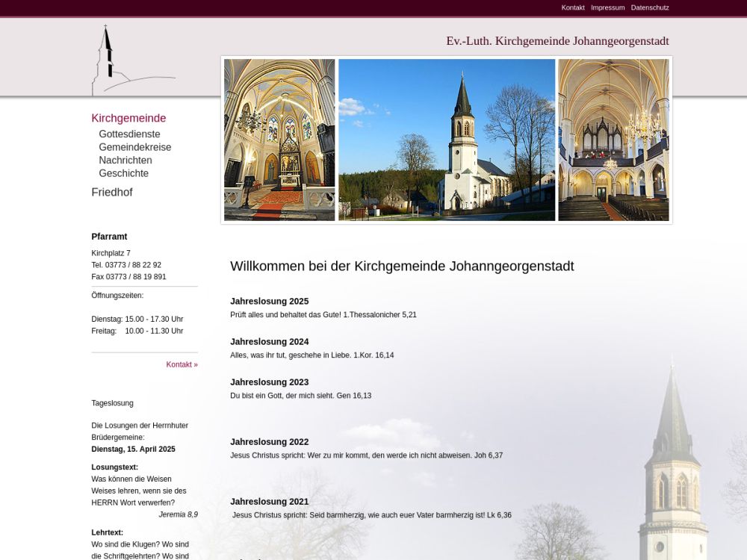Image resolution: width=747 pixels, height=560 pixels.
Task: Go to the Datenschutz page
Action: (x=649, y=7)
